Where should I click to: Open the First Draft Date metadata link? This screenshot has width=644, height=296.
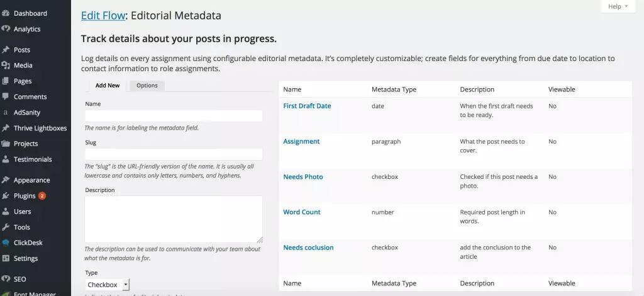307,106
